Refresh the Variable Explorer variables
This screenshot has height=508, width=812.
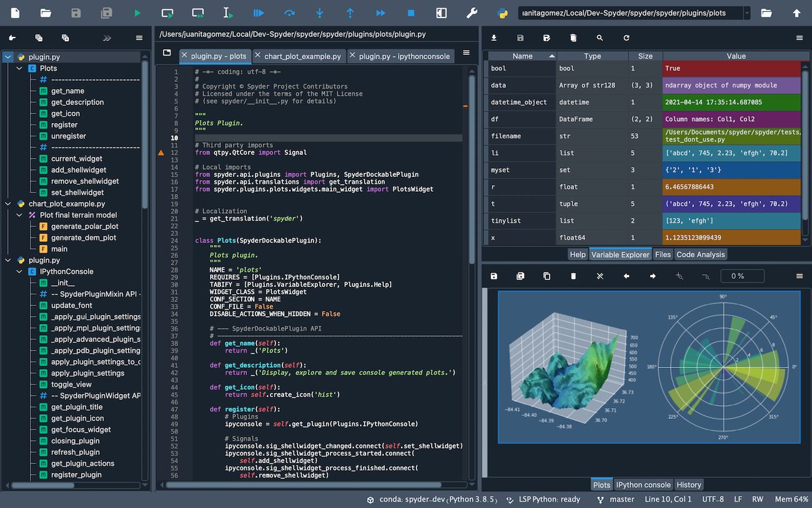(x=625, y=38)
